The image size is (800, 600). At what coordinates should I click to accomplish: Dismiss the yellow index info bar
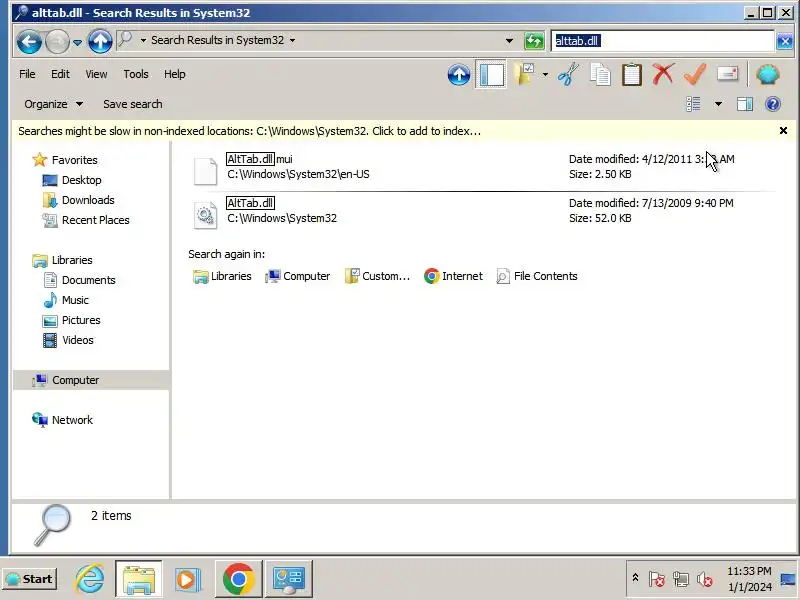pyautogui.click(x=783, y=131)
